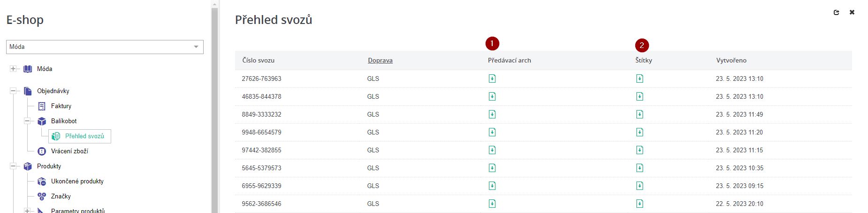Click the open-in-new-window icon top right

coord(836,13)
